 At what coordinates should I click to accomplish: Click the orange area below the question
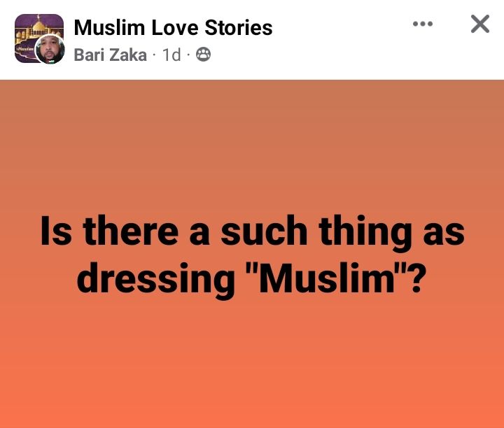[252, 364]
